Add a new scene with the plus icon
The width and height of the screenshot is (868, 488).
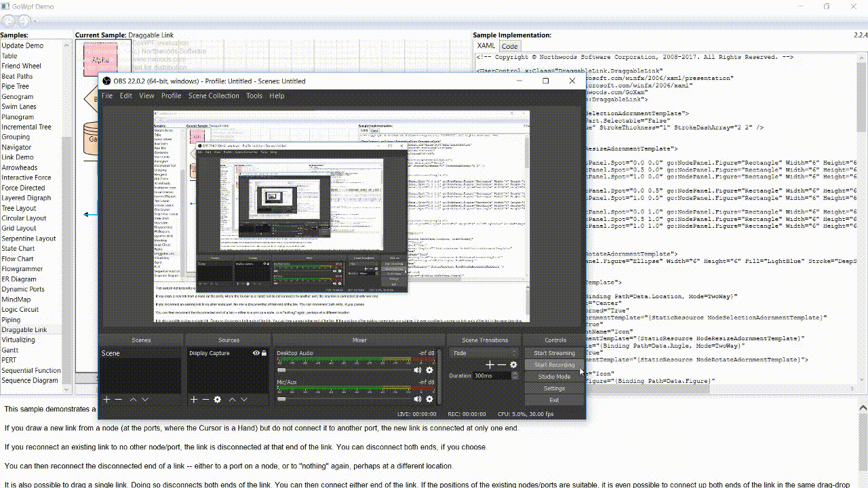[x=106, y=400]
